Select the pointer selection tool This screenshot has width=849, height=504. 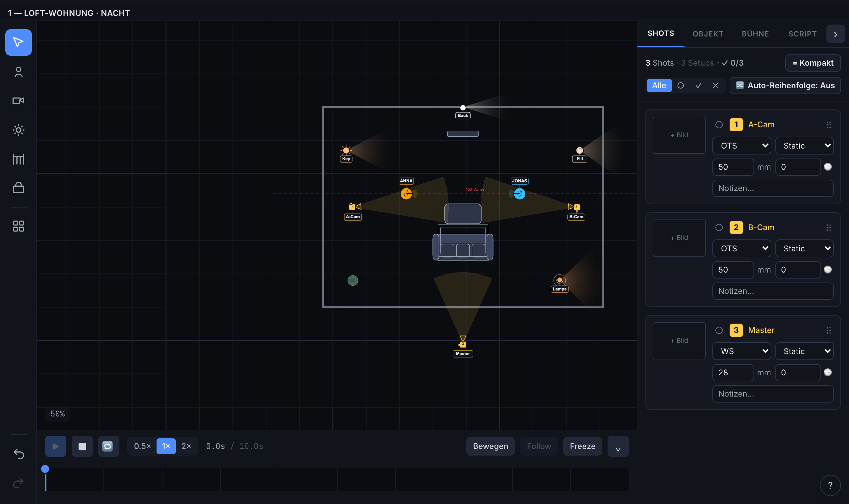point(18,42)
